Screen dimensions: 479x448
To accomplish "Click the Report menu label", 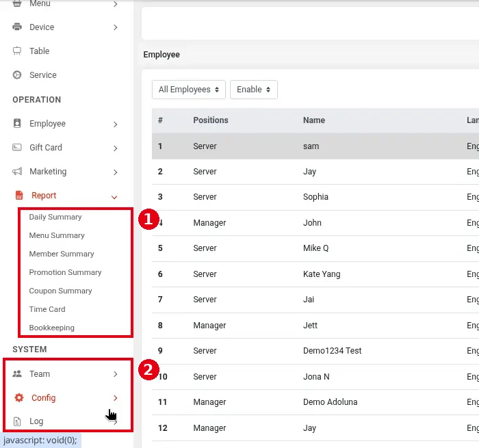I will pos(44,196).
